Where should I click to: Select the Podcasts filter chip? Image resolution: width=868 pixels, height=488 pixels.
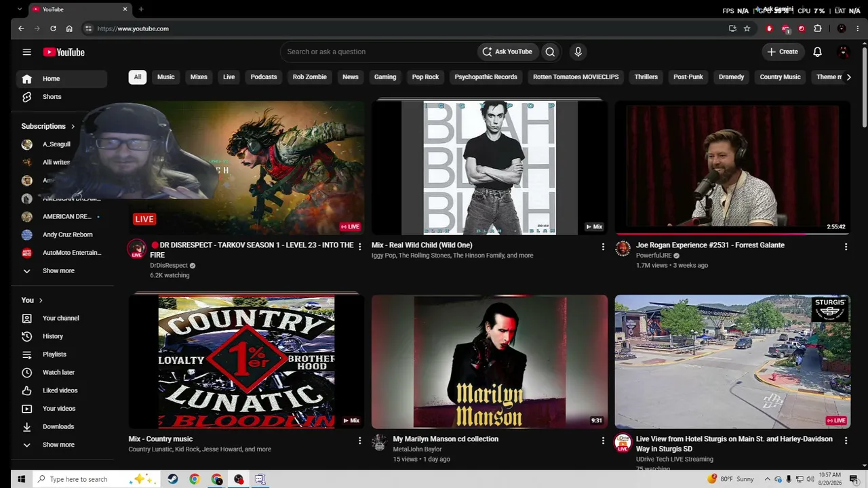point(264,77)
